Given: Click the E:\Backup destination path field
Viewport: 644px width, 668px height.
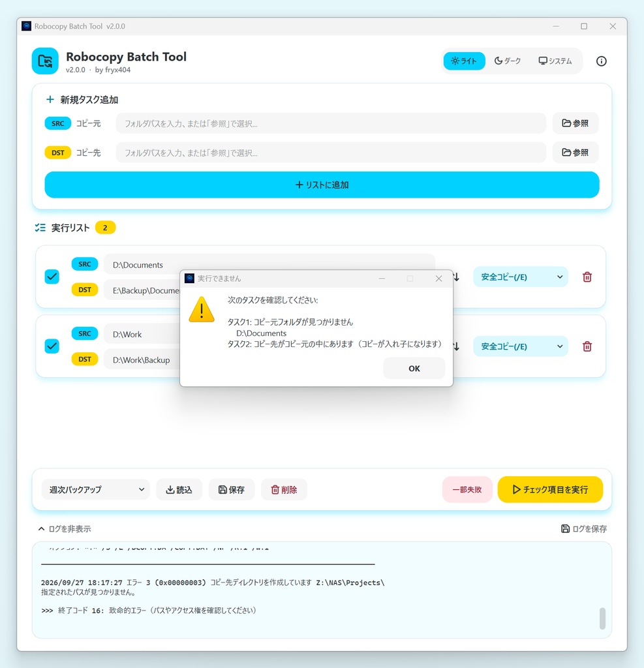Looking at the screenshot, I should coord(142,290).
